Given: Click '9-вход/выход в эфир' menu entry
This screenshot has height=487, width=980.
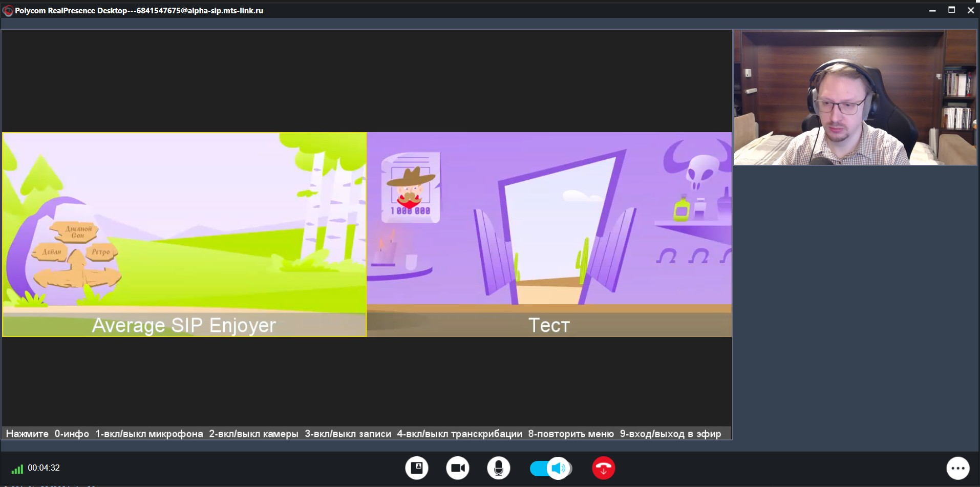Looking at the screenshot, I should (x=670, y=434).
